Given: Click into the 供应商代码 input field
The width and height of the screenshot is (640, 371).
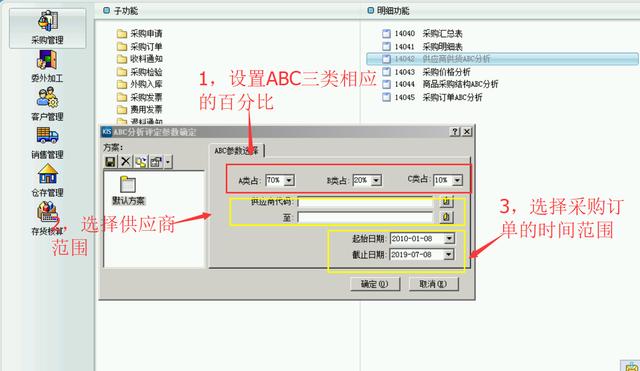Looking at the screenshot, I should [365, 202].
